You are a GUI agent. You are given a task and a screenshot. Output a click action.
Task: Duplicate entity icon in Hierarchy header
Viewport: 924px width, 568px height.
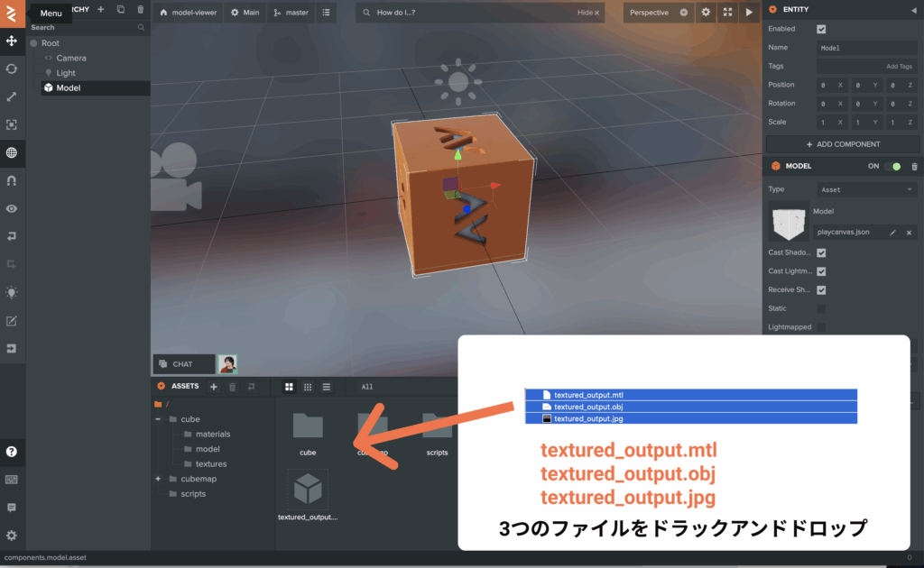120,9
